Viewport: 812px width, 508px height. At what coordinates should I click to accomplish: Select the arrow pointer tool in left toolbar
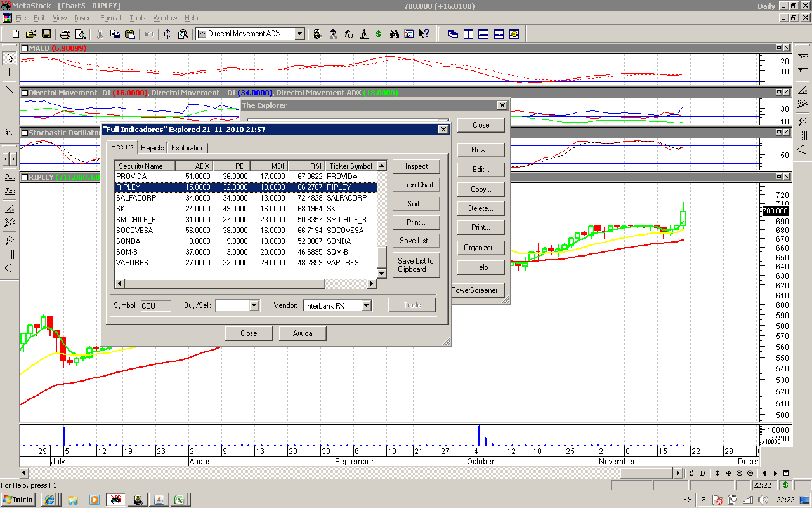point(10,58)
